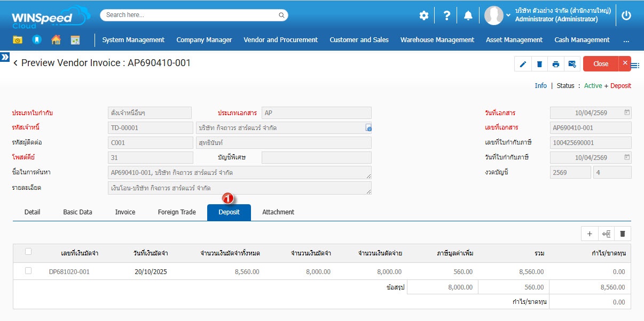Expand the user profile dropdown arrow

click(x=508, y=15)
